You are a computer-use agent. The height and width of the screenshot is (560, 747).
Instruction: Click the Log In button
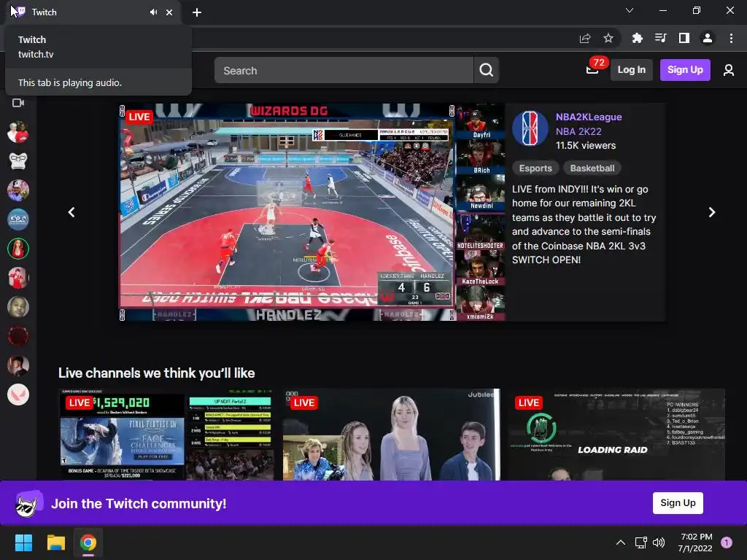pyautogui.click(x=631, y=70)
